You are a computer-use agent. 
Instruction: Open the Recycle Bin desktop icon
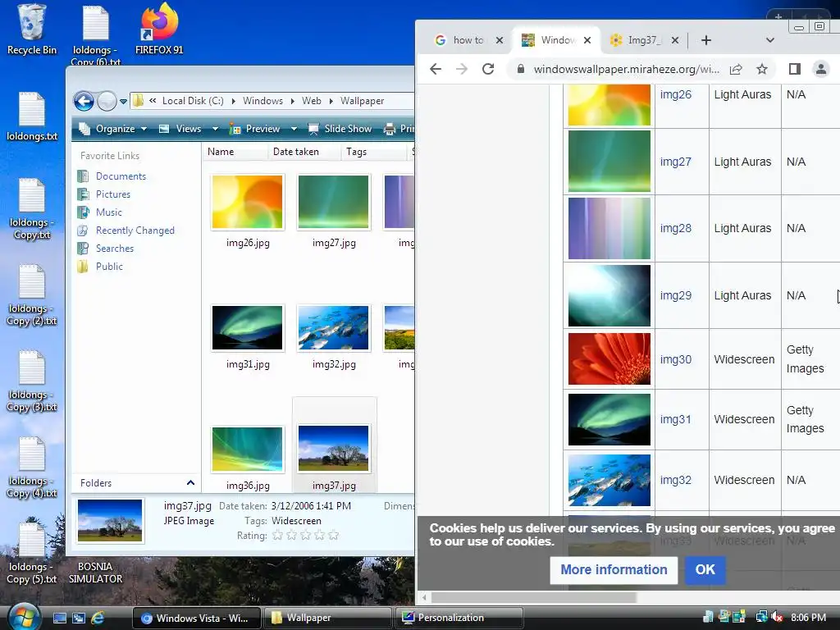(31, 30)
